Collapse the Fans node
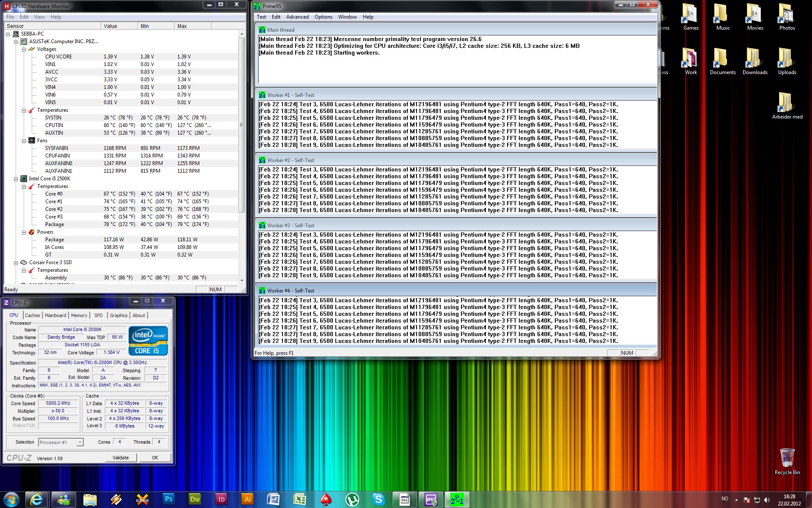Viewport: 812px width, 508px height. pyautogui.click(x=24, y=141)
